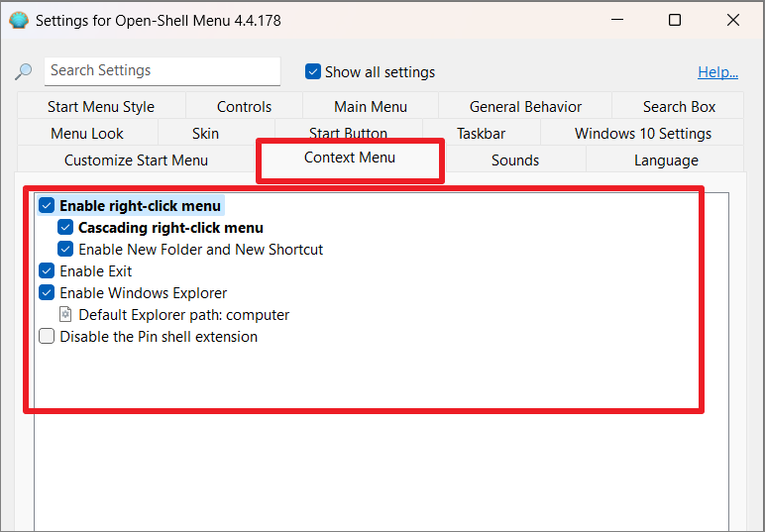Open the Controls tab
Screen dimensions: 765x532
pyautogui.click(x=244, y=106)
